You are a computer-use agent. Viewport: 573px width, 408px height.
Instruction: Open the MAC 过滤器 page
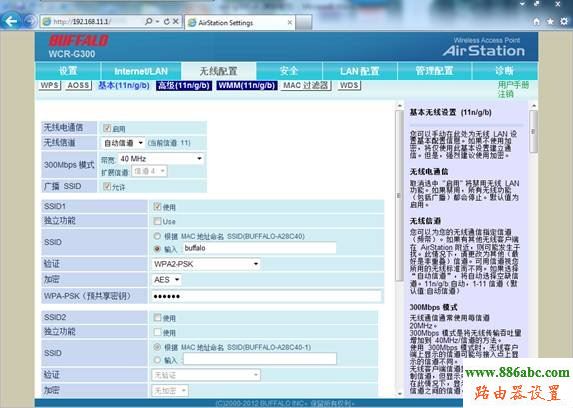pyautogui.click(x=306, y=86)
